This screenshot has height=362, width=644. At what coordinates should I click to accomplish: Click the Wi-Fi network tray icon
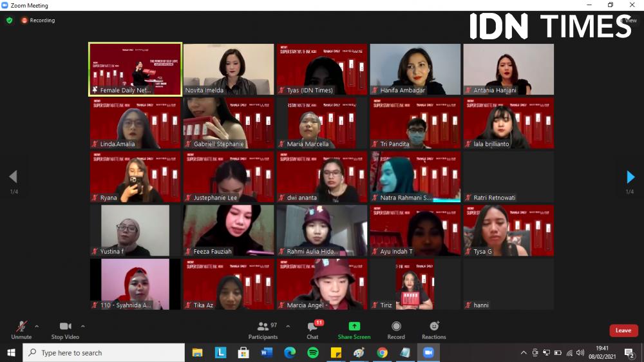(569, 352)
